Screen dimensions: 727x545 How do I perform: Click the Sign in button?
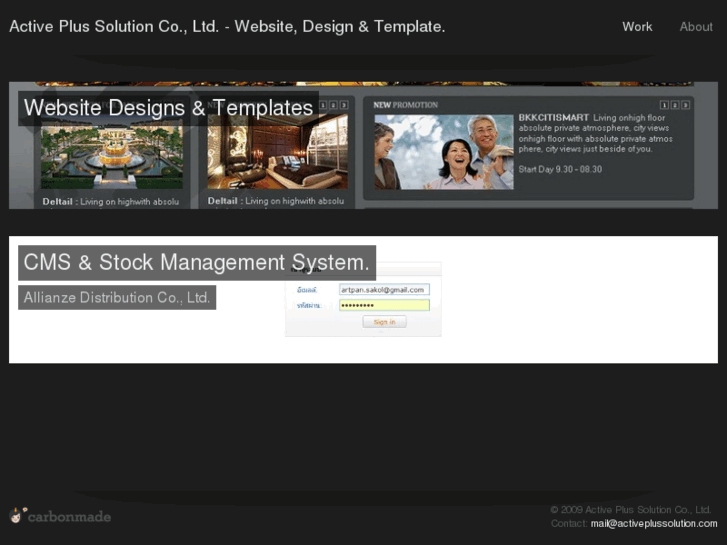tap(384, 321)
